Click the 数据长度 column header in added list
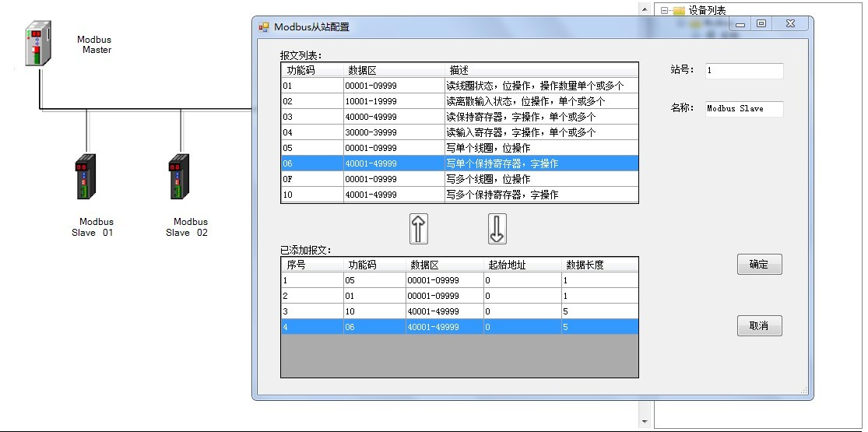Image resolution: width=868 pixels, height=432 pixels. point(599,265)
